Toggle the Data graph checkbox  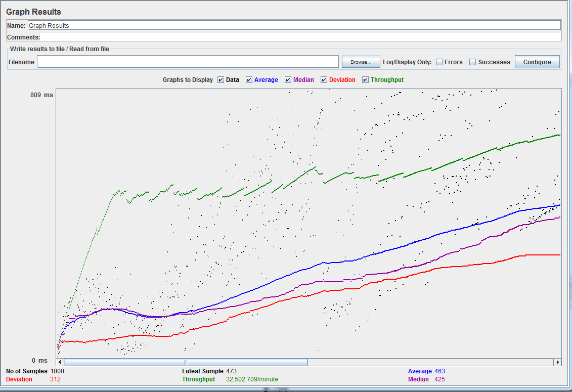(x=221, y=80)
